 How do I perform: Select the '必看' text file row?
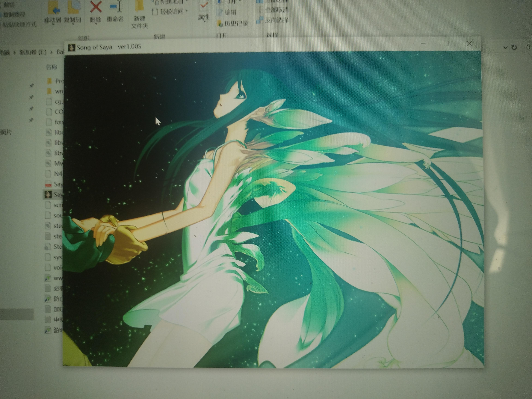click(x=54, y=288)
